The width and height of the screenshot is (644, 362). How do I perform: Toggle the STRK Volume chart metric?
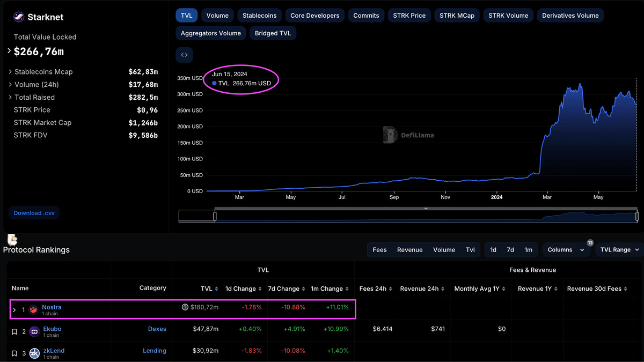(x=508, y=16)
